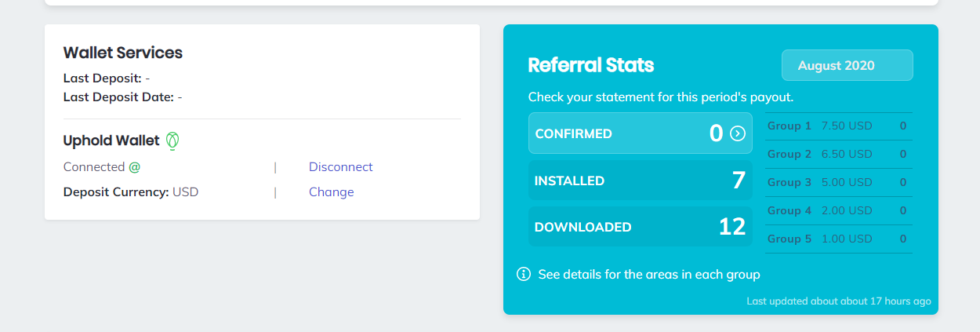Click the info icon near group details
This screenshot has height=332, width=980.
(x=524, y=274)
